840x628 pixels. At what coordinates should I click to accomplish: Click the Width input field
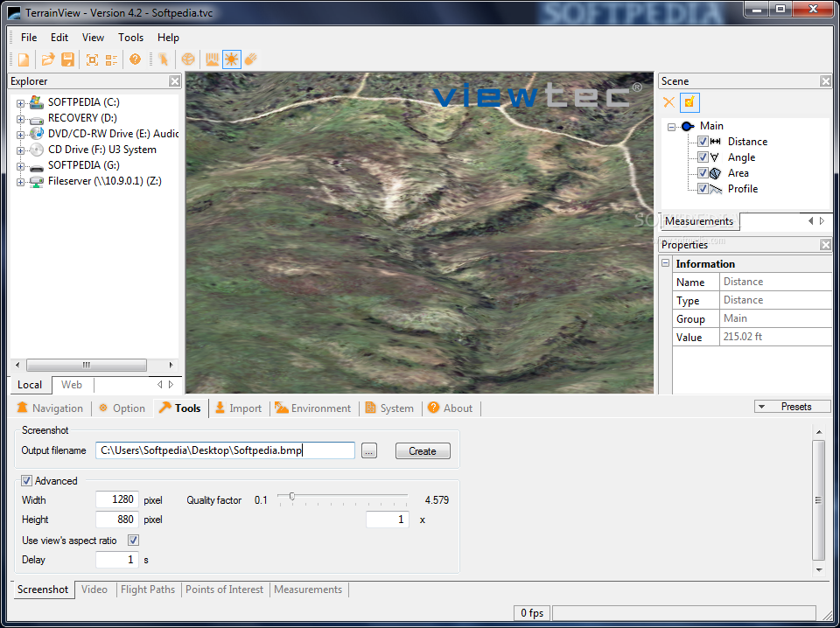click(x=117, y=500)
